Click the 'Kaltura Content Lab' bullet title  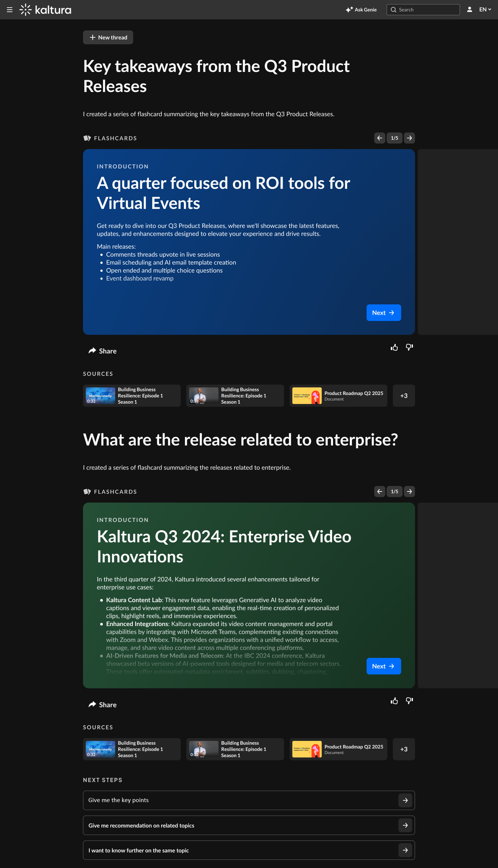(134, 600)
